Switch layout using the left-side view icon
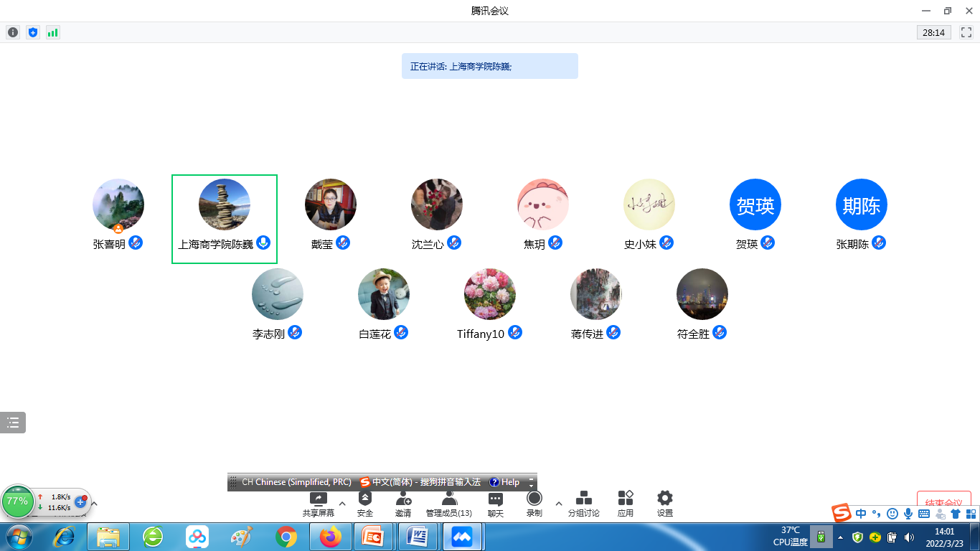This screenshot has width=980, height=551. pyautogui.click(x=12, y=423)
